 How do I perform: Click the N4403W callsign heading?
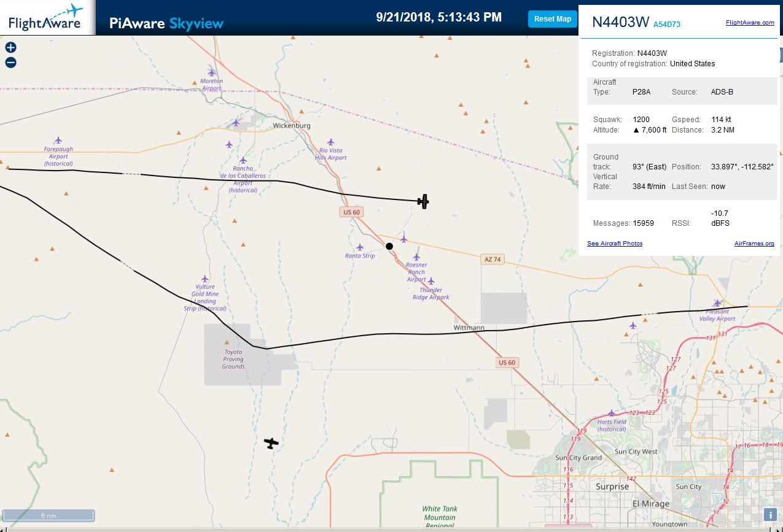click(620, 22)
